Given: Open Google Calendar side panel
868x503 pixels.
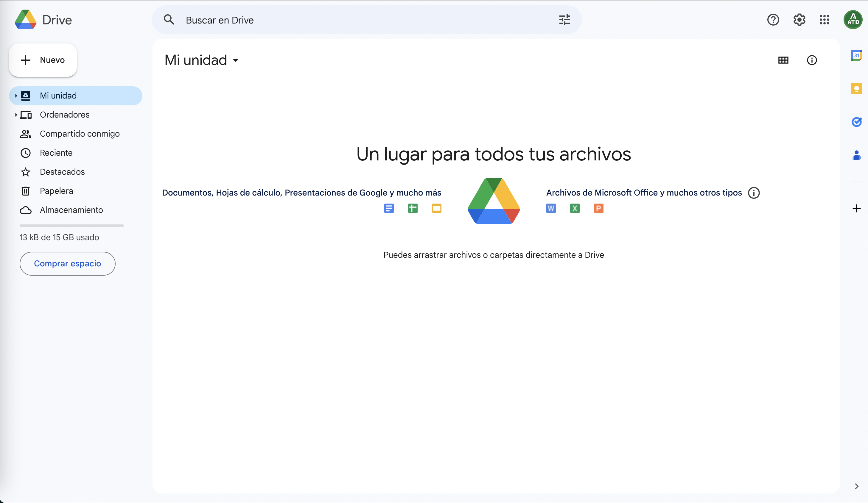Looking at the screenshot, I should pos(856,55).
